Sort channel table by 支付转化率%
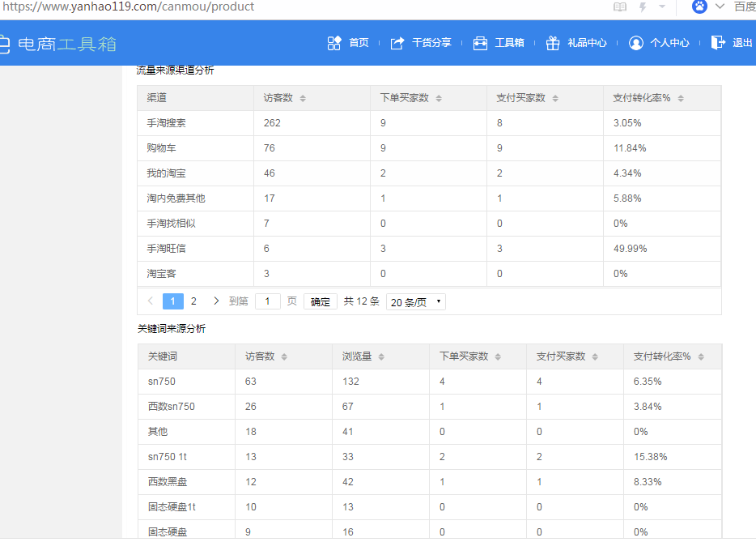Image resolution: width=756 pixels, height=542 pixels. (681, 99)
